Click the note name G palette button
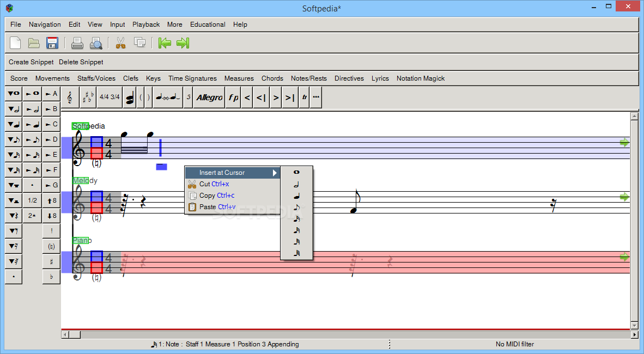This screenshot has width=644, height=354. point(51,185)
